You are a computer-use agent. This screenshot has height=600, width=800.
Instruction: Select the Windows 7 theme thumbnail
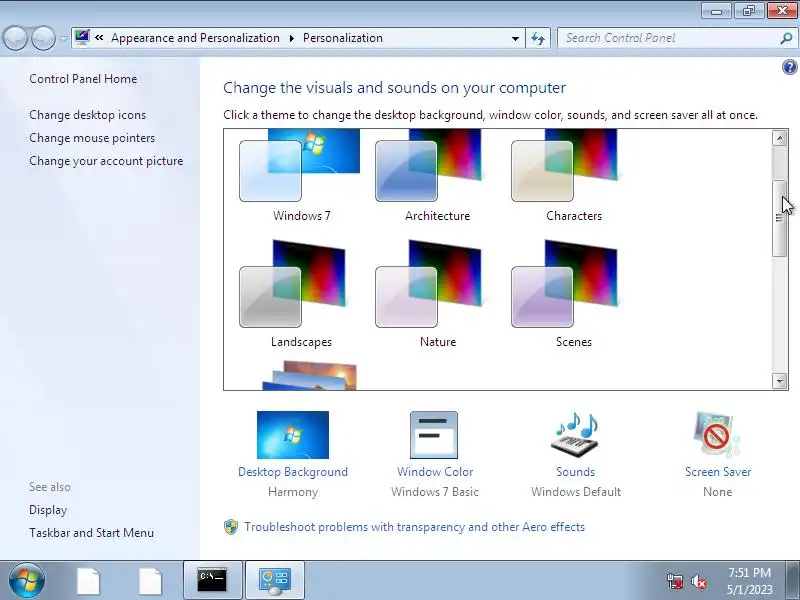tap(300, 166)
